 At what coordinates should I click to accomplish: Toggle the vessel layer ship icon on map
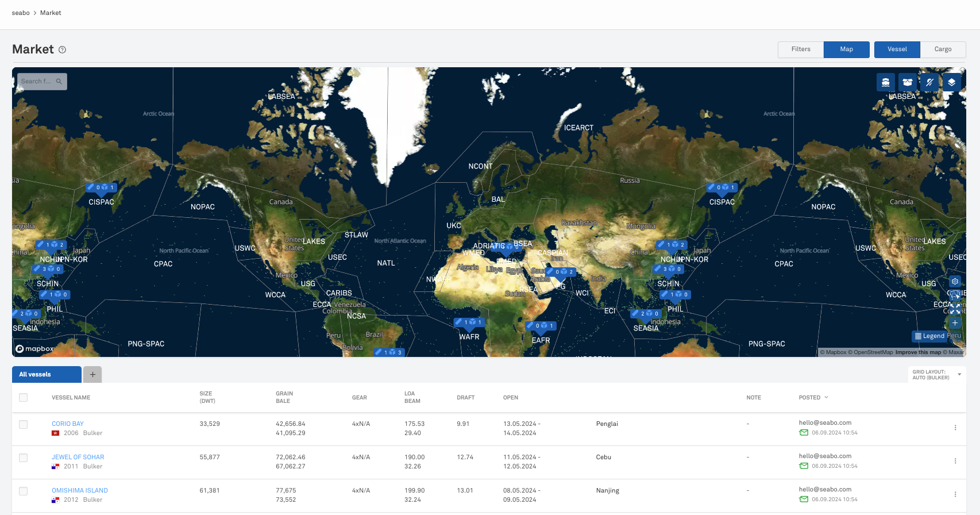click(885, 82)
